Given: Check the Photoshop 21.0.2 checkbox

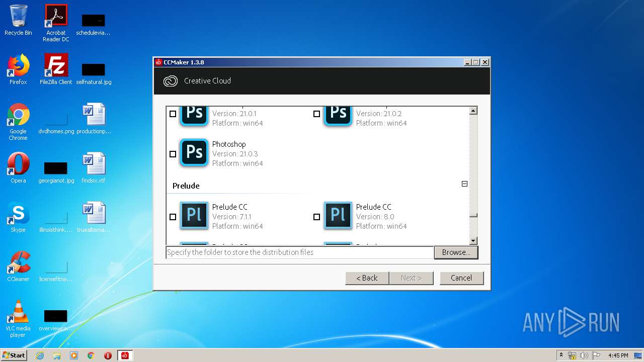Looking at the screenshot, I should tap(316, 114).
